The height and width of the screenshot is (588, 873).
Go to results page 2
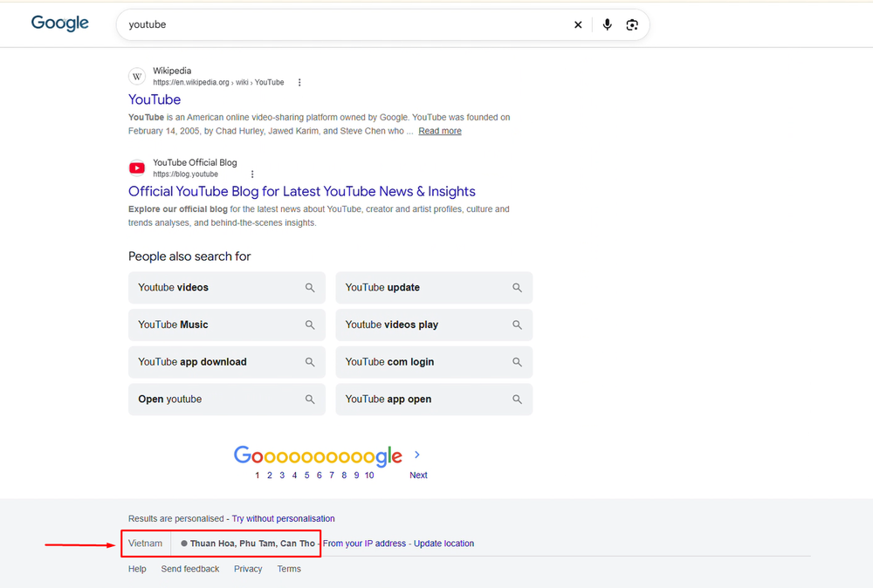tap(270, 475)
